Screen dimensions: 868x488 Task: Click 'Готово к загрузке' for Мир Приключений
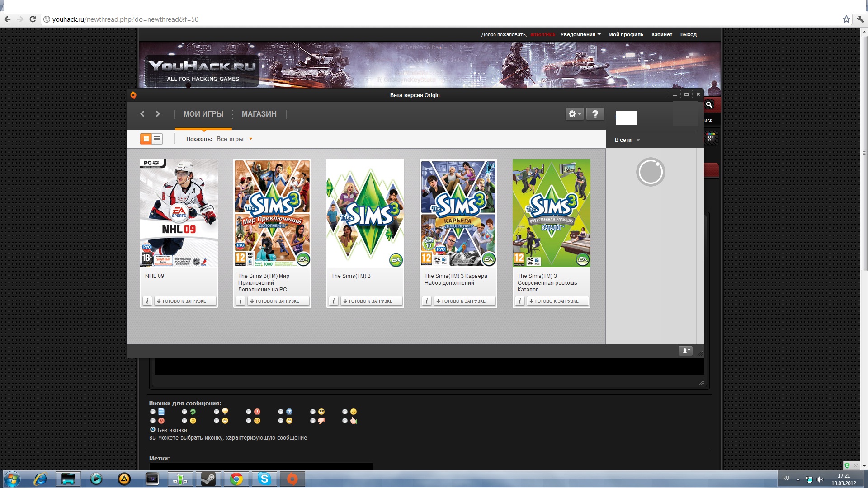pos(278,301)
